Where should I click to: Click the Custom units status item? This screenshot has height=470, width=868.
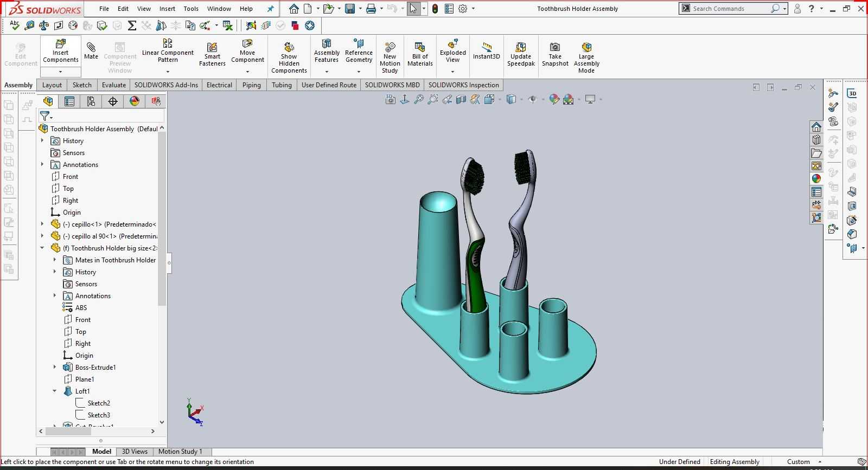tap(799, 462)
